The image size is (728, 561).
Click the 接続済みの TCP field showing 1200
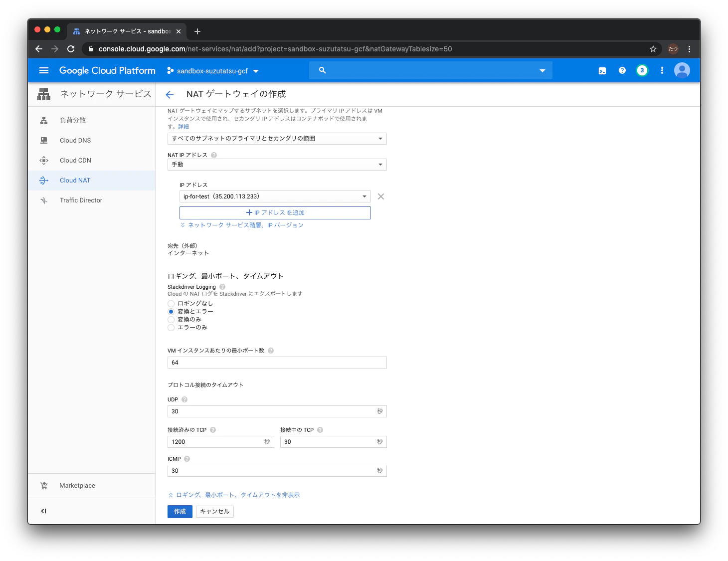(221, 442)
